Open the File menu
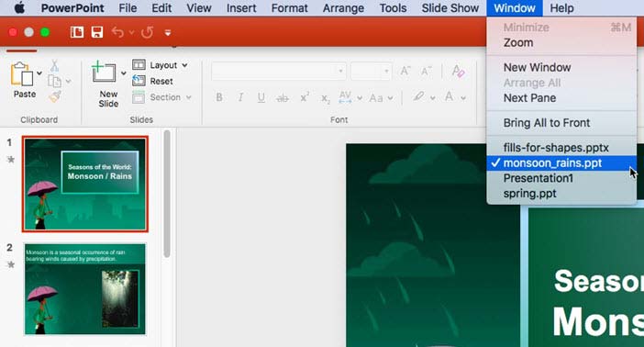This screenshot has height=347, width=644. [x=128, y=8]
